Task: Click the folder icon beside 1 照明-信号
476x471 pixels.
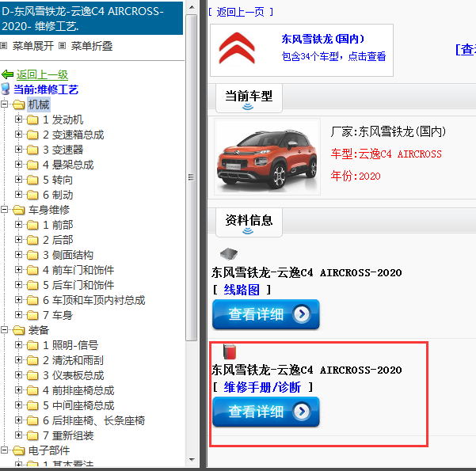Action: [x=32, y=345]
